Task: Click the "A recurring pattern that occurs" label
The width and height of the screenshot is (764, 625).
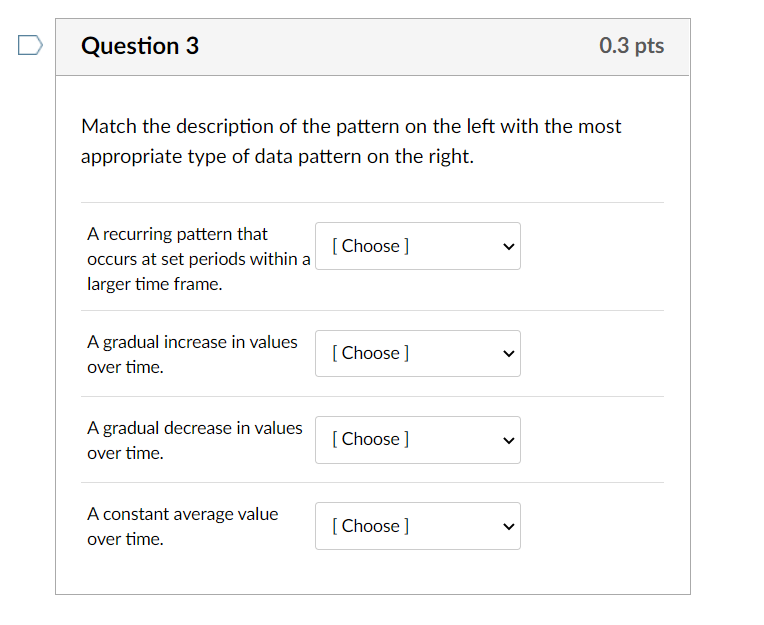Action: pyautogui.click(x=199, y=259)
